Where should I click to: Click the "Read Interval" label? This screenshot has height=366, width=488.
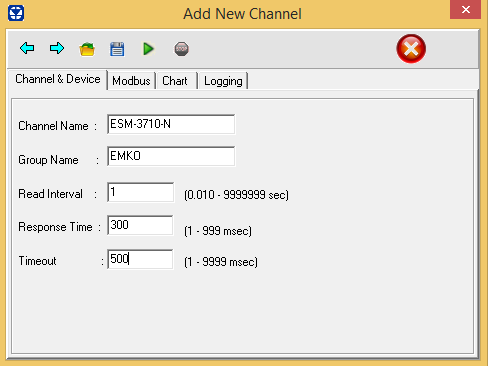tap(50, 194)
